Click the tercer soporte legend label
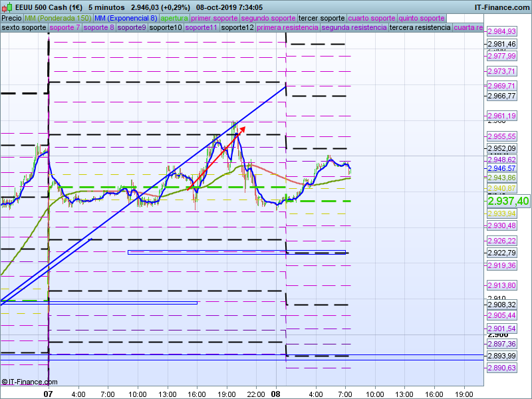The width and height of the screenshot is (532, 399). point(322,18)
